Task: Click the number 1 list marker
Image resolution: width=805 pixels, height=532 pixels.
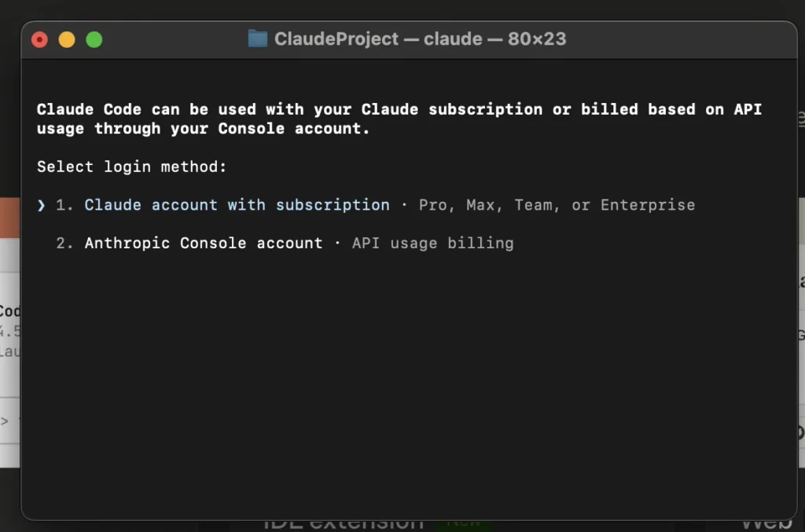Action: point(64,205)
